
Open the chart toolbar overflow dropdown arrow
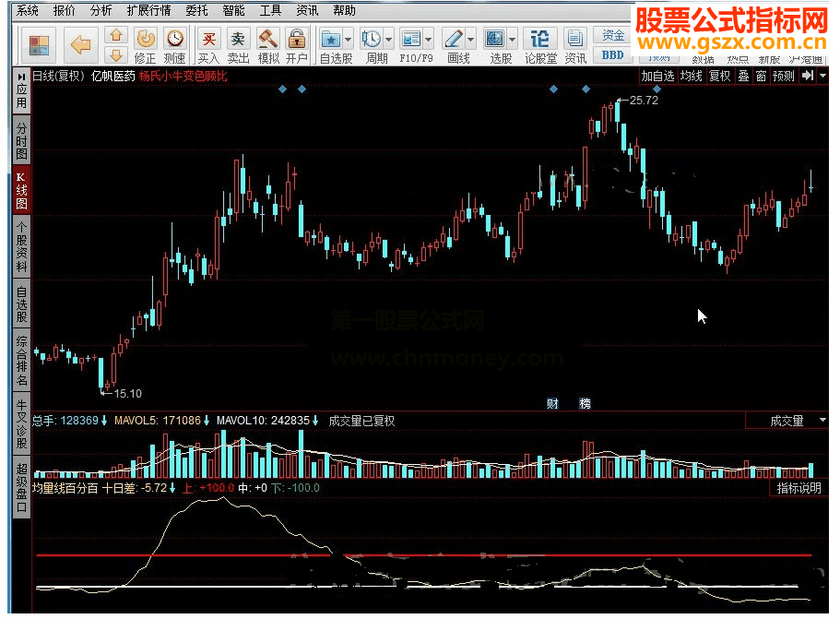[823, 76]
